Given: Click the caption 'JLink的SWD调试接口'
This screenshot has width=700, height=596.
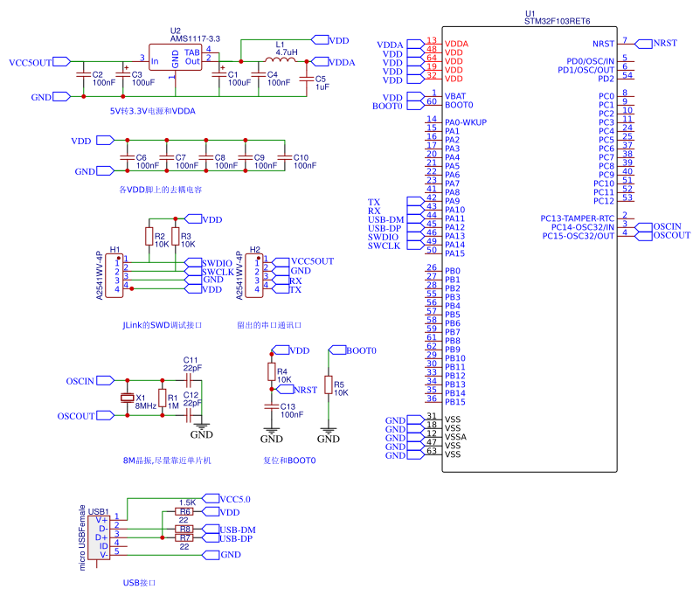Looking at the screenshot, I should pyautogui.click(x=163, y=325).
